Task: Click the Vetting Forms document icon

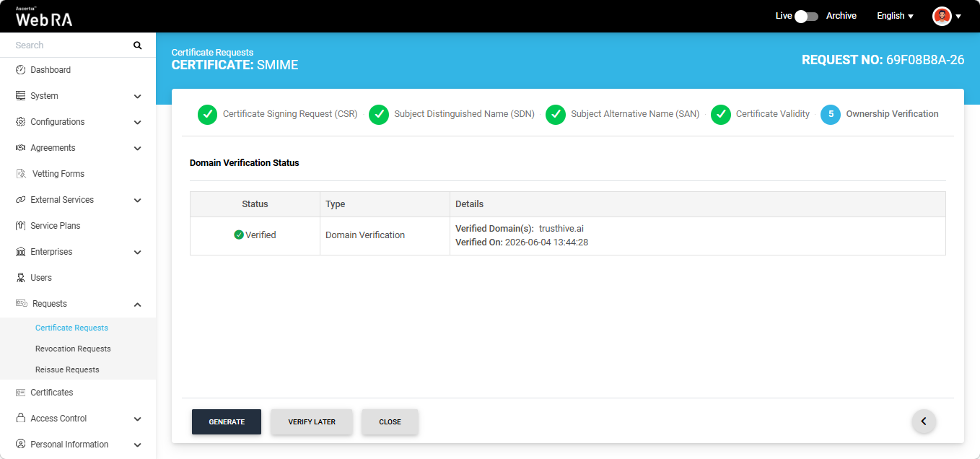Action: tap(21, 174)
